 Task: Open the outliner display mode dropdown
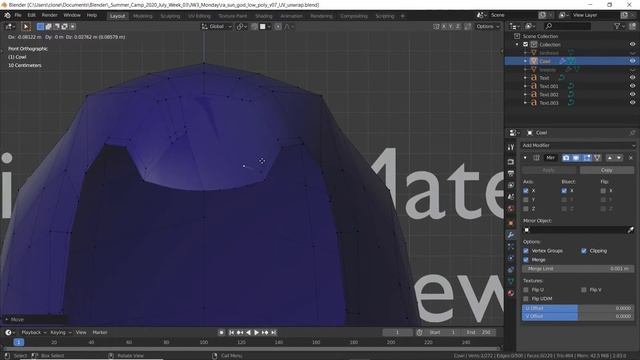[x=529, y=26]
